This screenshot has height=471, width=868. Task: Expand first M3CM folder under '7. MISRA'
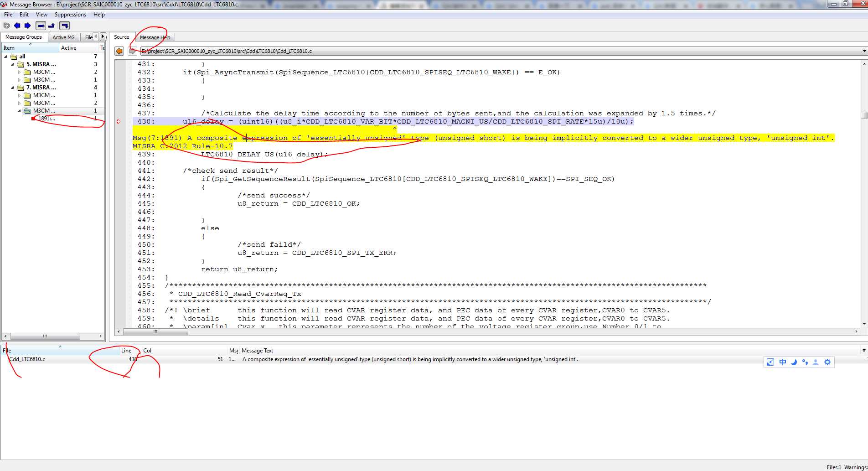coord(19,95)
